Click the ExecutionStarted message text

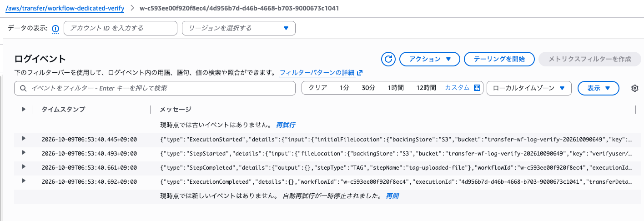click(396, 140)
